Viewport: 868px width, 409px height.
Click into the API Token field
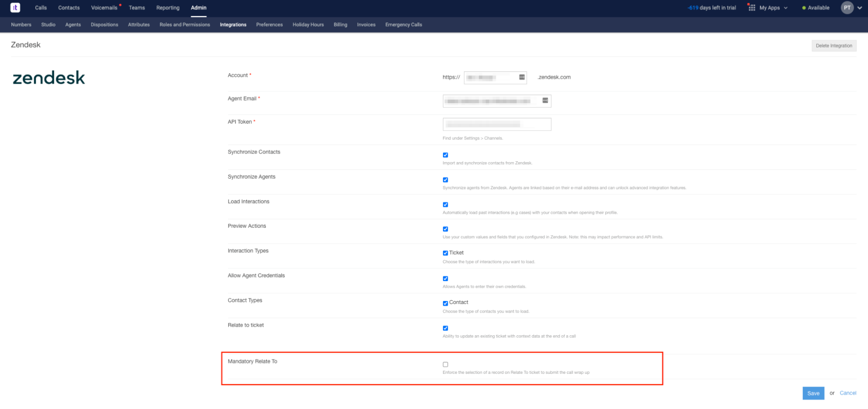tap(497, 124)
